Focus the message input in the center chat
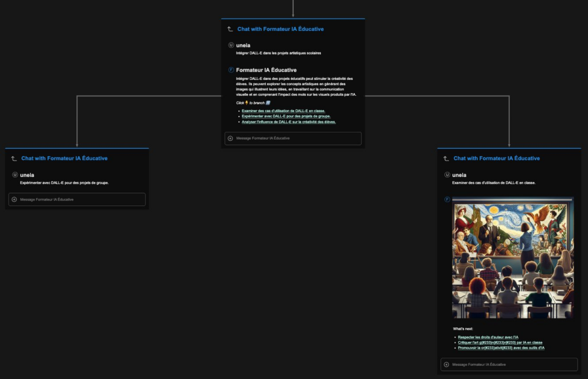Image resolution: width=588 pixels, height=379 pixels. pyautogui.click(x=296, y=138)
